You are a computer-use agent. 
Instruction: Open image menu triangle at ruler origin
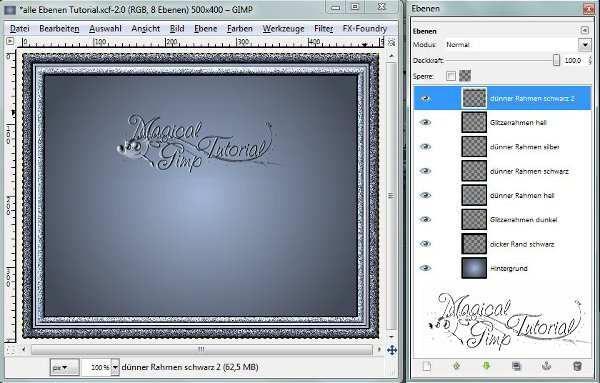pyautogui.click(x=10, y=41)
